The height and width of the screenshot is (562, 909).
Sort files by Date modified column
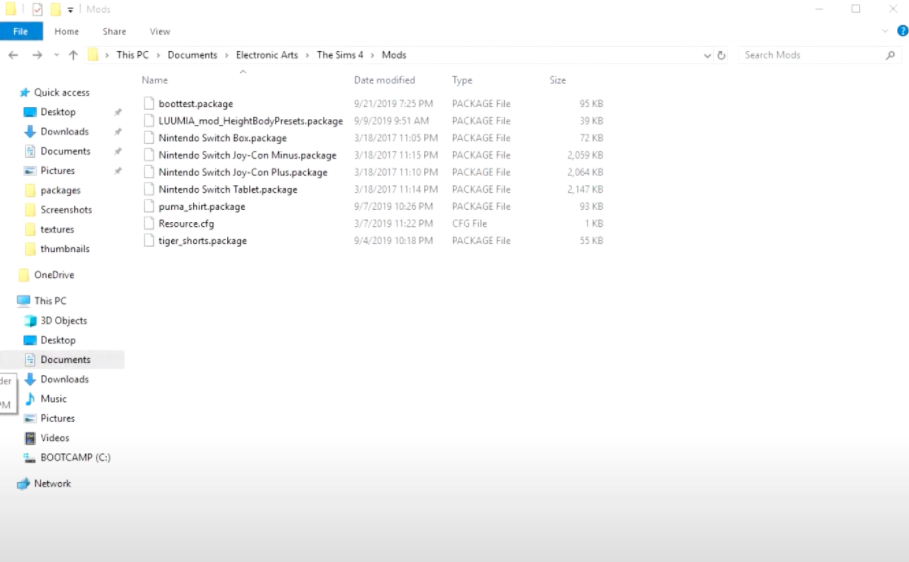tap(384, 80)
